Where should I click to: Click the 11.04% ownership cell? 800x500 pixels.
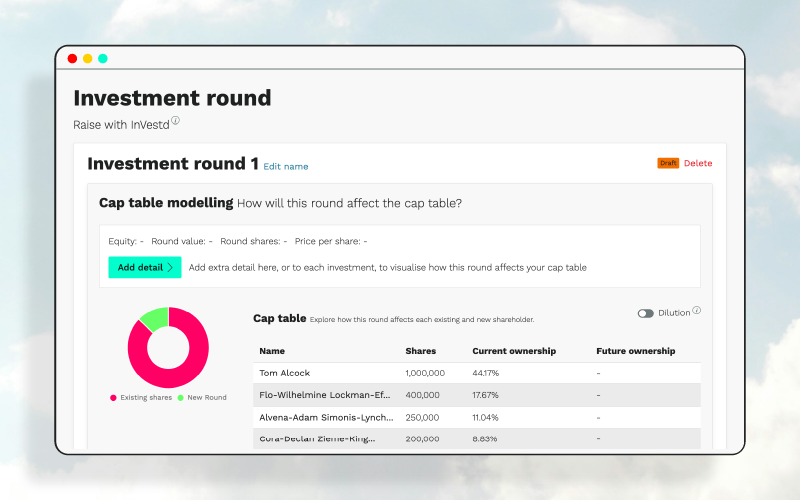click(x=485, y=417)
